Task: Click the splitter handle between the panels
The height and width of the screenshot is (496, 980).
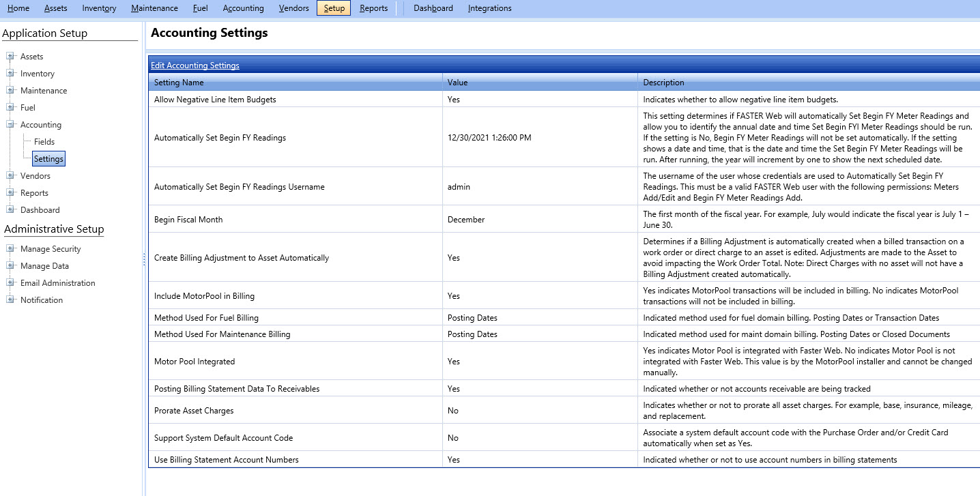Action: point(144,259)
